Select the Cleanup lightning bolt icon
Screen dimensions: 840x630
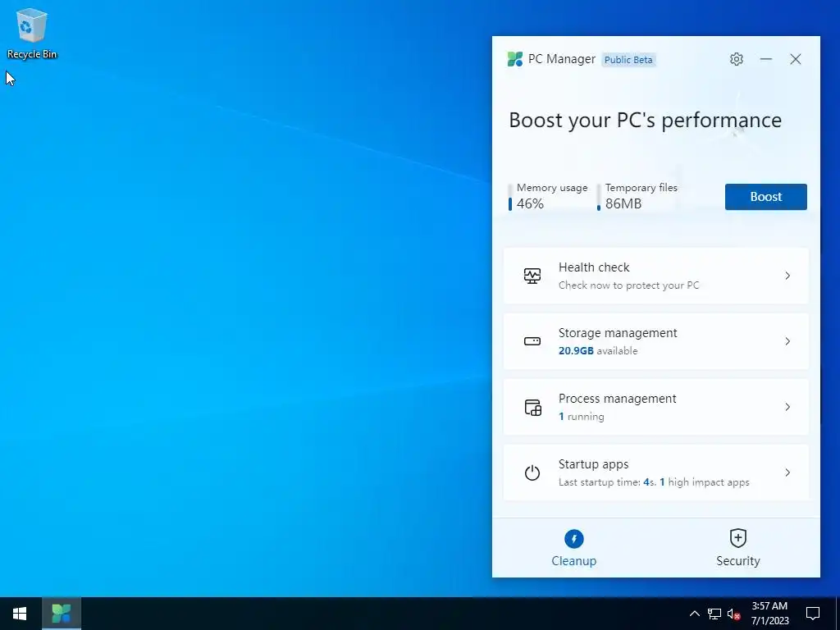(x=573, y=539)
